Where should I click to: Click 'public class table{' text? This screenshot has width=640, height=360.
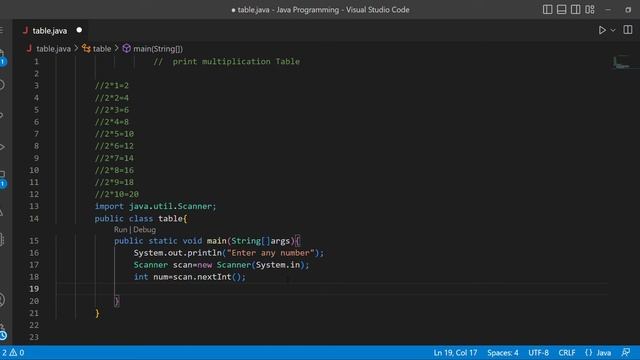[141, 218]
